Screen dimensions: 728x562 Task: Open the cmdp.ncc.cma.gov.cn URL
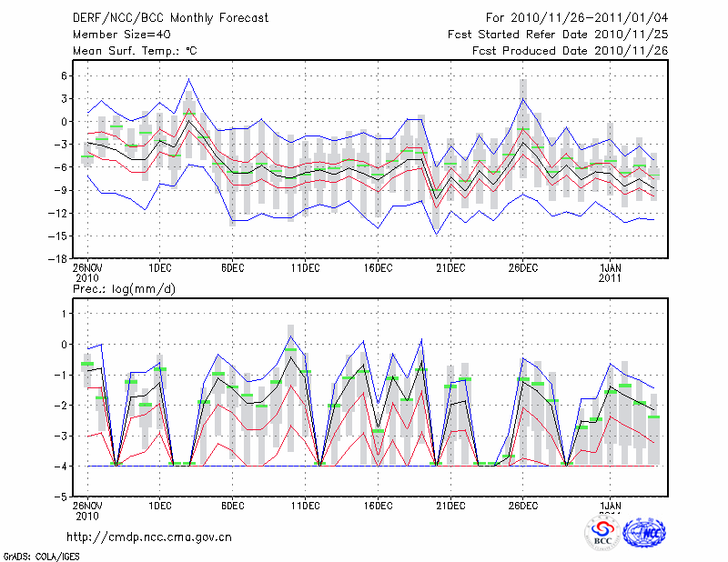149,537
